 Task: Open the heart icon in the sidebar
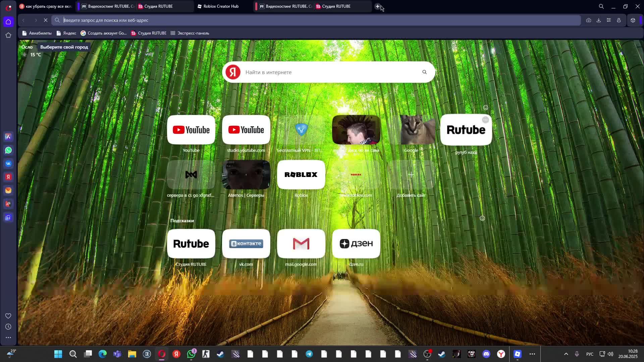coord(8,316)
